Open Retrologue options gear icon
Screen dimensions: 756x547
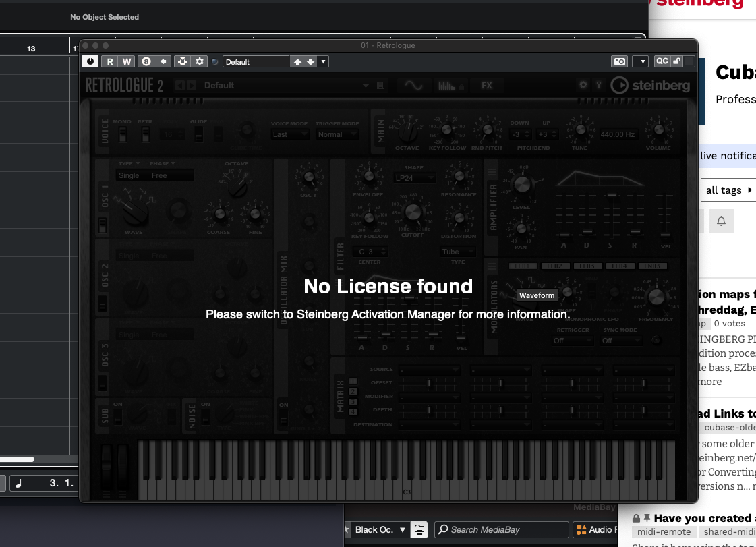coord(583,85)
